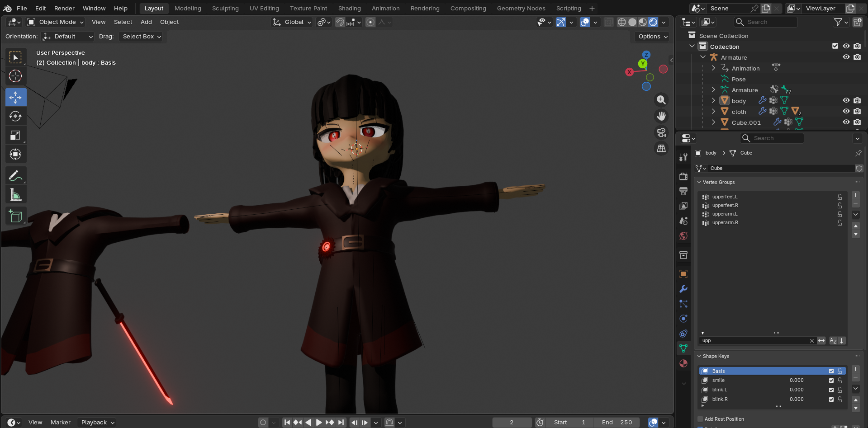Open the View Layer properties tab
The width and height of the screenshot is (868, 428).
coord(683,206)
